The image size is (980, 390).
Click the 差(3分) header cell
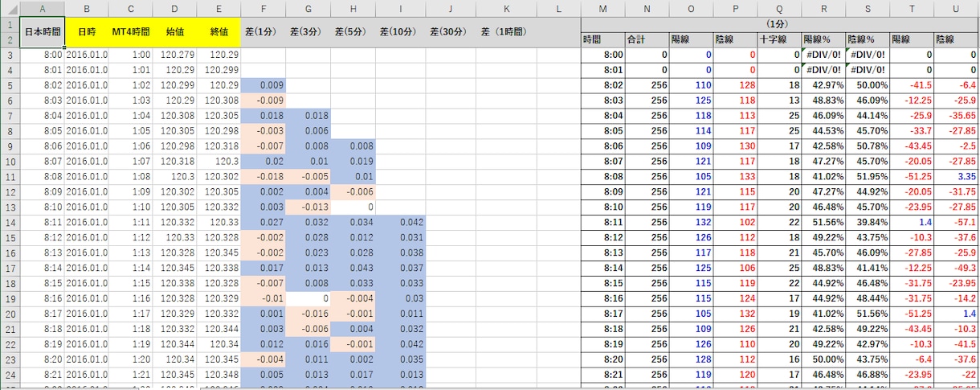308,32
